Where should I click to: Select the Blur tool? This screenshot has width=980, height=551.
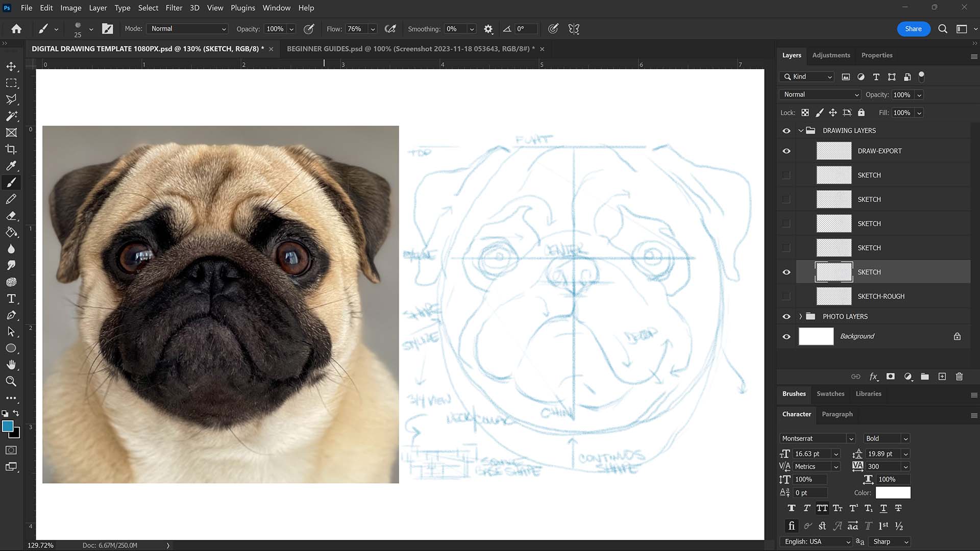pos(11,249)
